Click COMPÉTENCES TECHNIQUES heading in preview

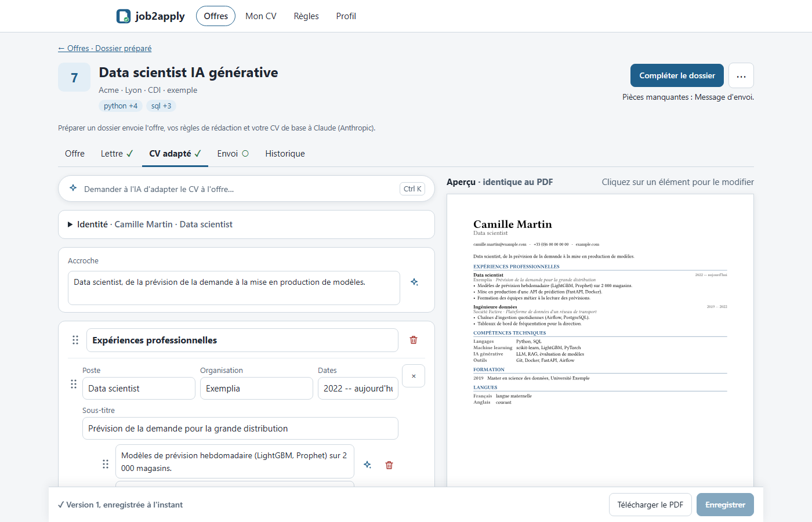click(509, 333)
